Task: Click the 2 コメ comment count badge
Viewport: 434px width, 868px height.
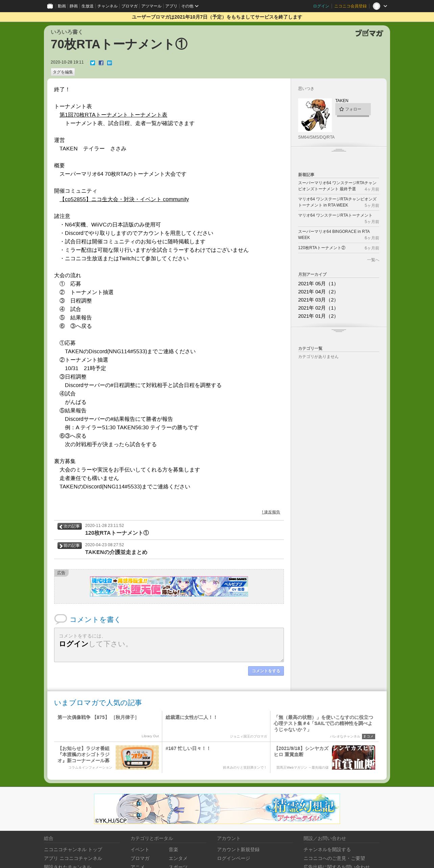Action: tap(368, 737)
